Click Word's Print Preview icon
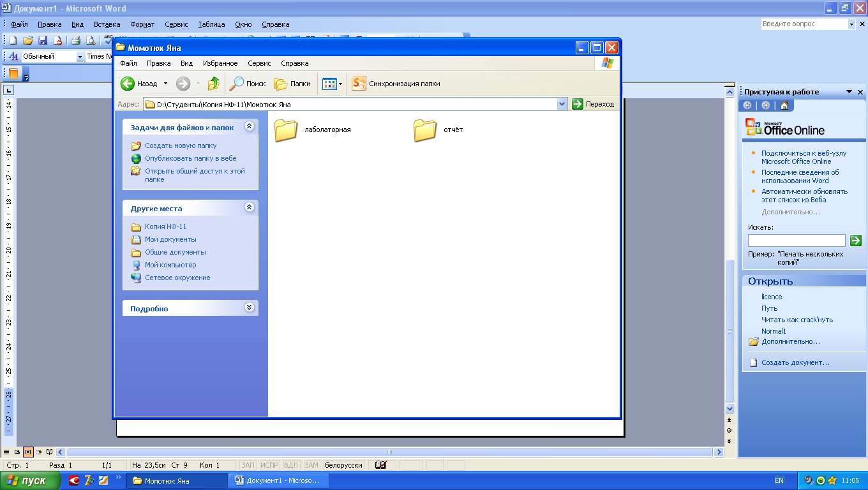Screen dimensions: 868x490 pos(91,40)
